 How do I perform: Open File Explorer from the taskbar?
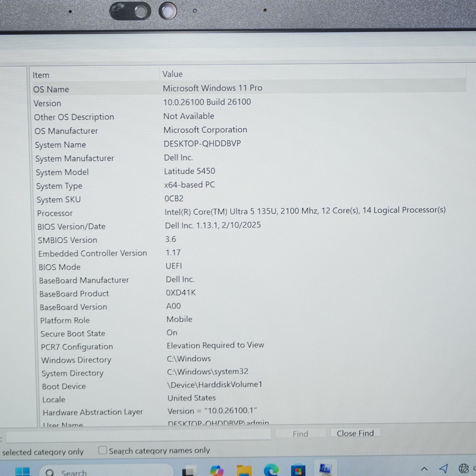tap(244, 471)
